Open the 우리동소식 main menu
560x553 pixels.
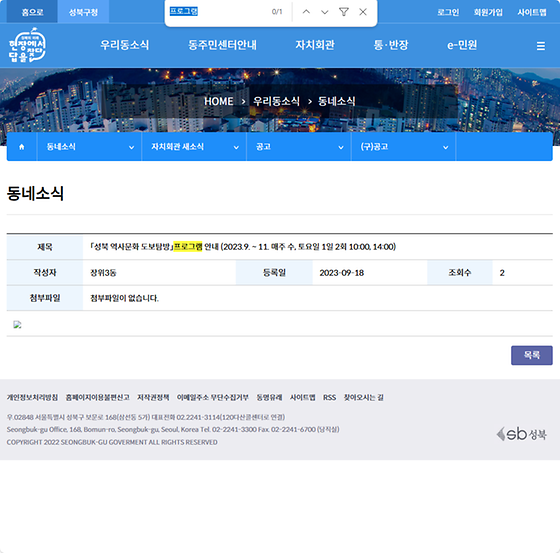pos(124,45)
